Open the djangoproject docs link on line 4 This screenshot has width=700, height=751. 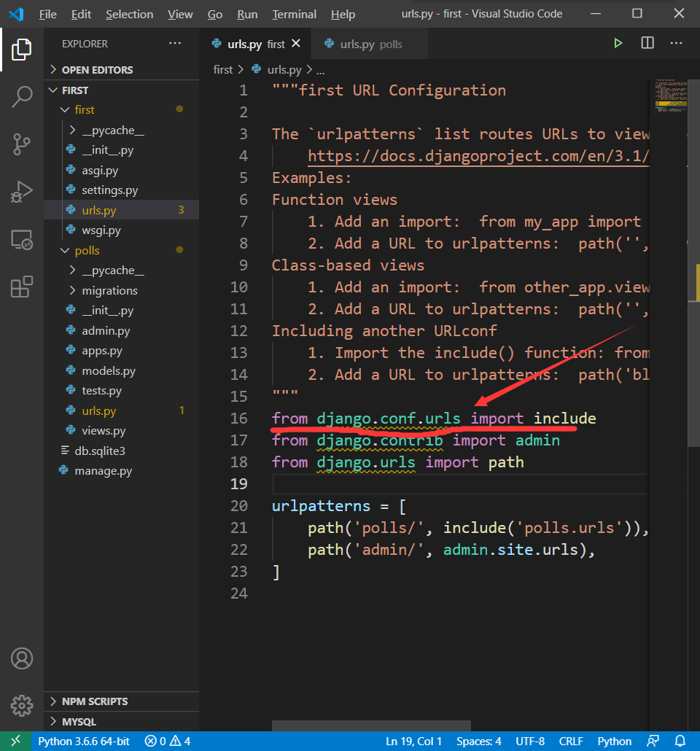[478, 156]
